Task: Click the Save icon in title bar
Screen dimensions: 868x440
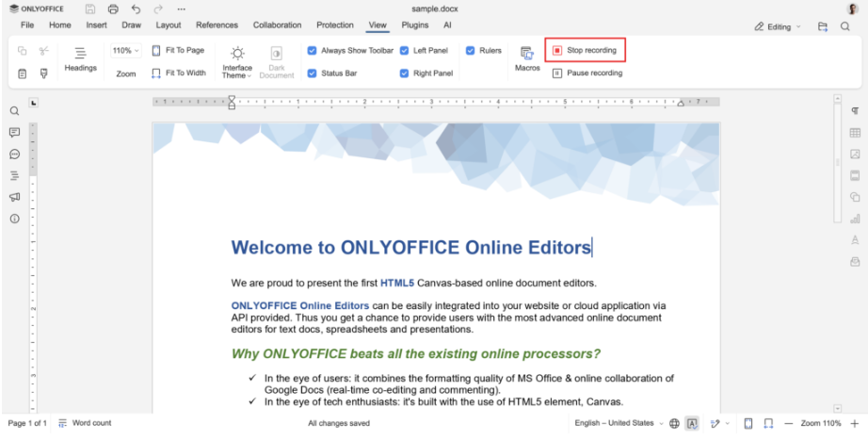Action: pyautogui.click(x=90, y=8)
